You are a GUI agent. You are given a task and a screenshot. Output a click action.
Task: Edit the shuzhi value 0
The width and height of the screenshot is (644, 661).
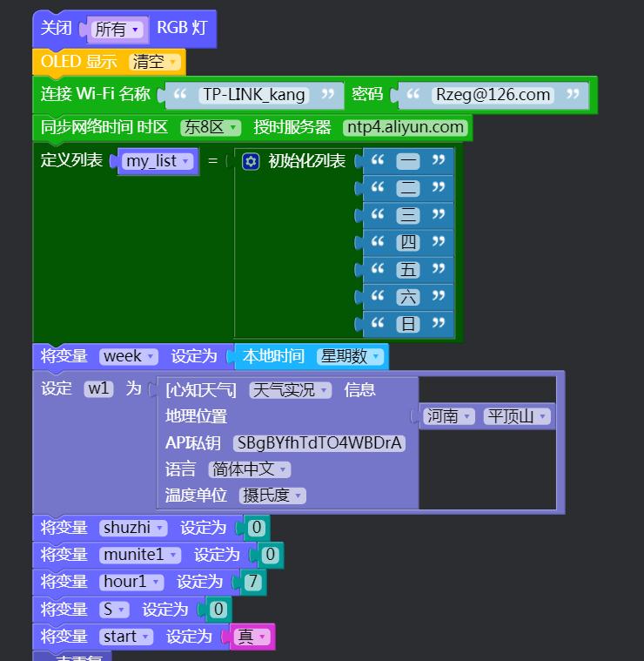[256, 528]
